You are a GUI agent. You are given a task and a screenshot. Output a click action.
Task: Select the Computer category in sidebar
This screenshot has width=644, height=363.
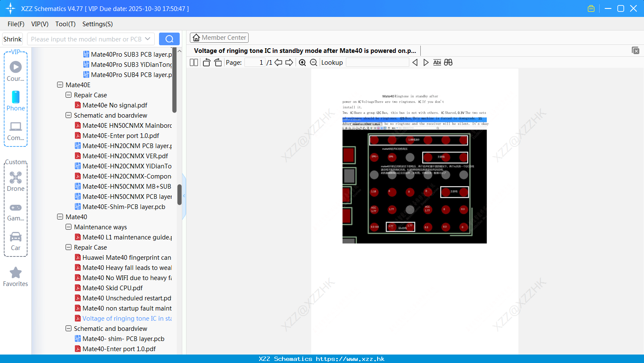(x=16, y=131)
